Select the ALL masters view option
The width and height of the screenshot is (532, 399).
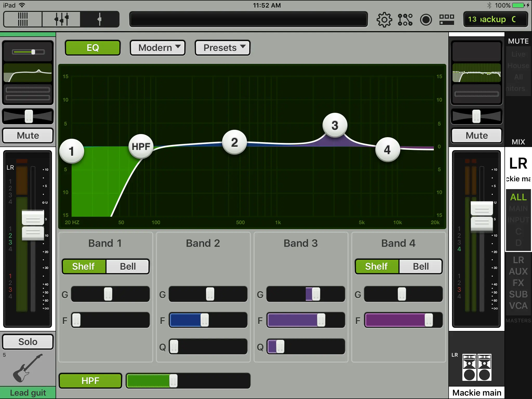(x=518, y=197)
